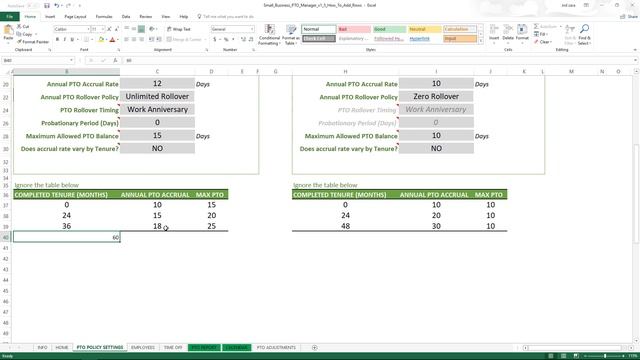Click the Insert Function fx icon
This screenshot has height=360, width=640.
click(x=116, y=60)
